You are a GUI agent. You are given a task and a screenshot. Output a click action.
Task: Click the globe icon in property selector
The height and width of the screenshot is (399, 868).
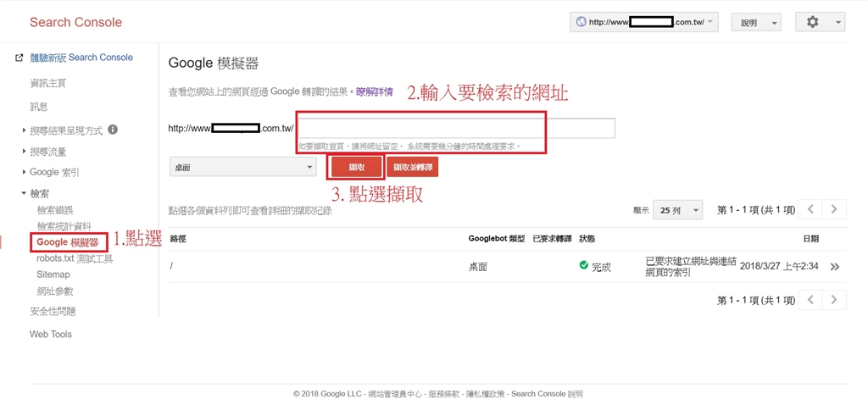pos(581,23)
